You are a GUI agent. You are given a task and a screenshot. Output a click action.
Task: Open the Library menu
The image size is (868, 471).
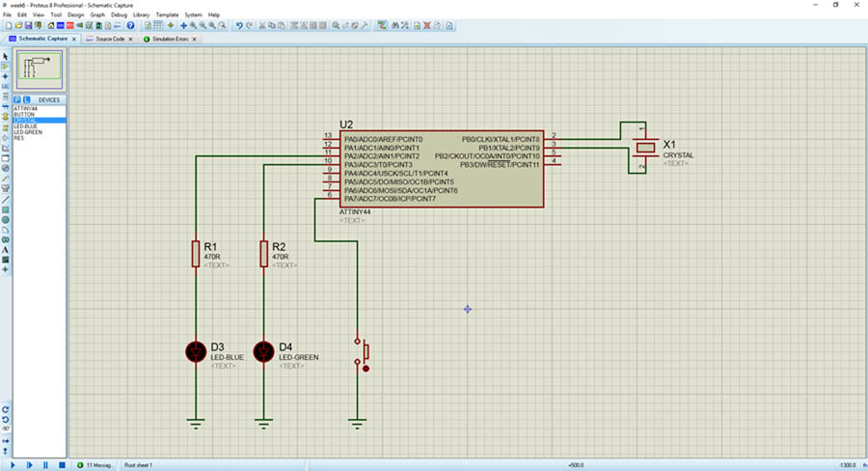142,15
